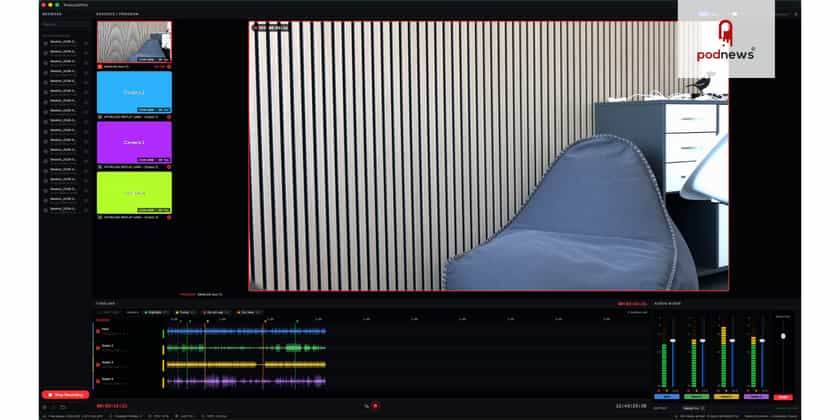Toggle the yellow-dot marker chip above the timeline

tap(185, 312)
